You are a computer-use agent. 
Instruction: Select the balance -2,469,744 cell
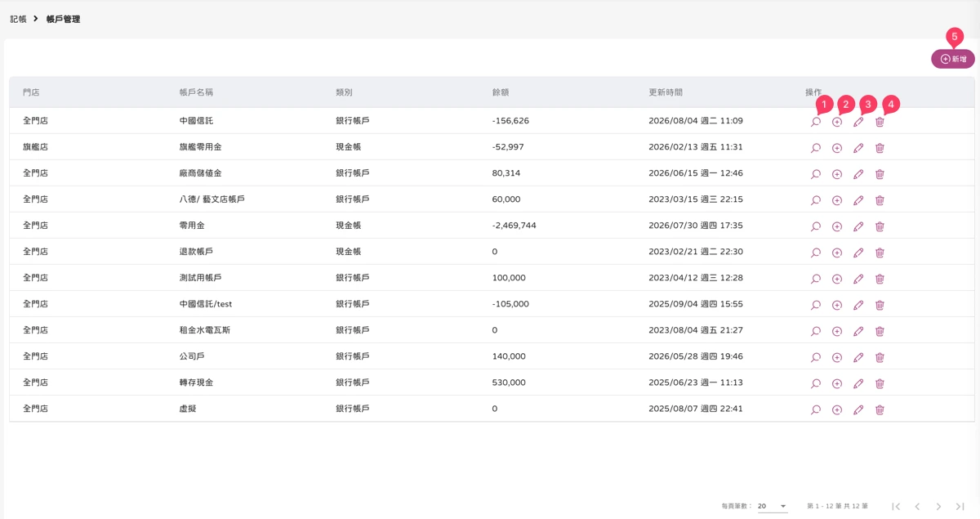pos(514,226)
